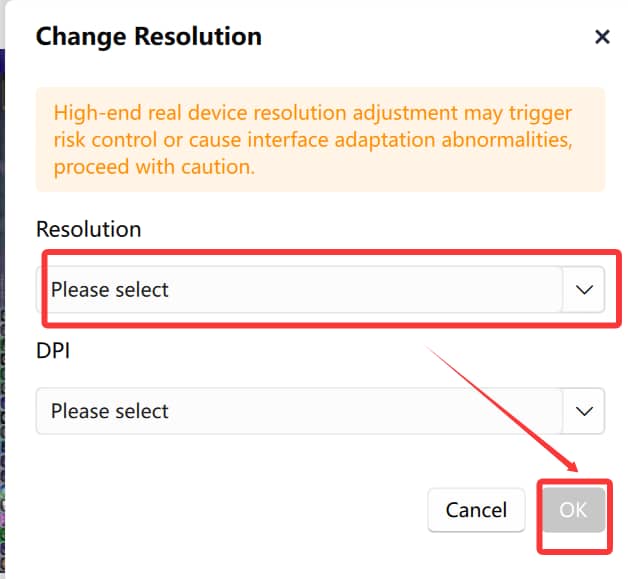Open the Resolution select box
The width and height of the screenshot is (628, 579).
point(300,290)
